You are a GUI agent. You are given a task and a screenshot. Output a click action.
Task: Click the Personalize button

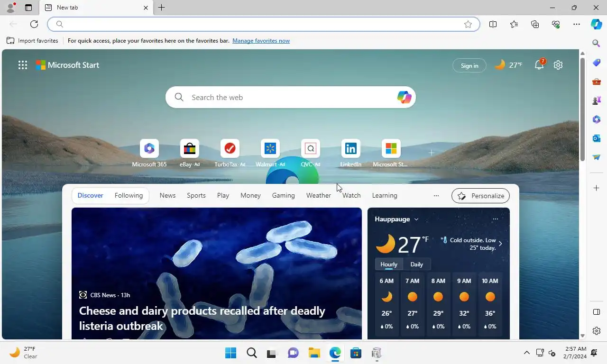pyautogui.click(x=481, y=196)
